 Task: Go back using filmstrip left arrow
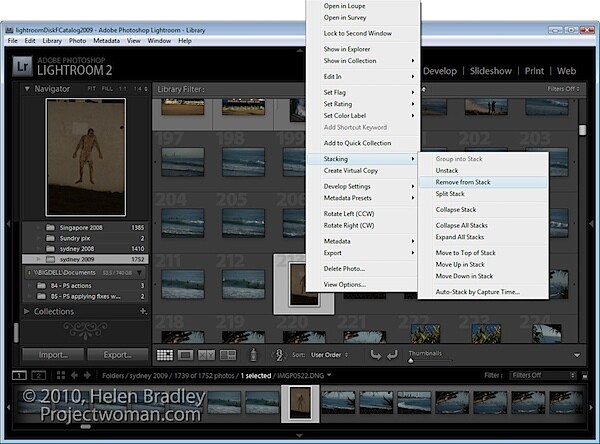click(74, 375)
